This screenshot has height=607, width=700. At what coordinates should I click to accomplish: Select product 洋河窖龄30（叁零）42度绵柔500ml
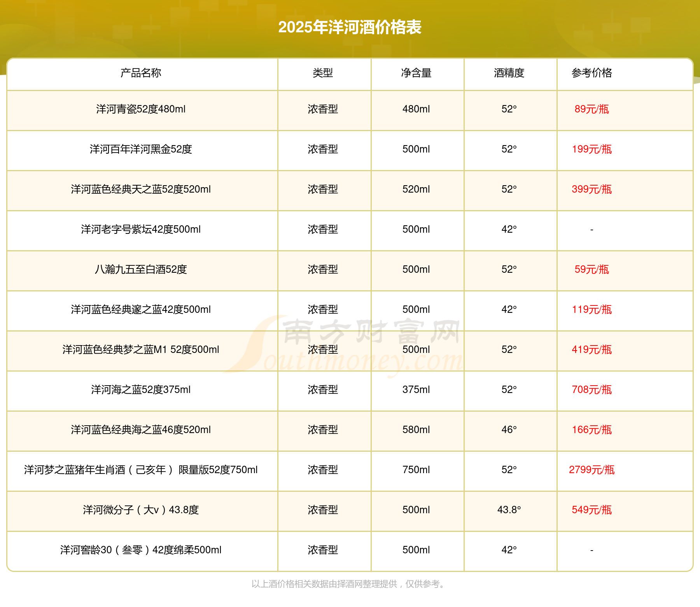pyautogui.click(x=141, y=550)
